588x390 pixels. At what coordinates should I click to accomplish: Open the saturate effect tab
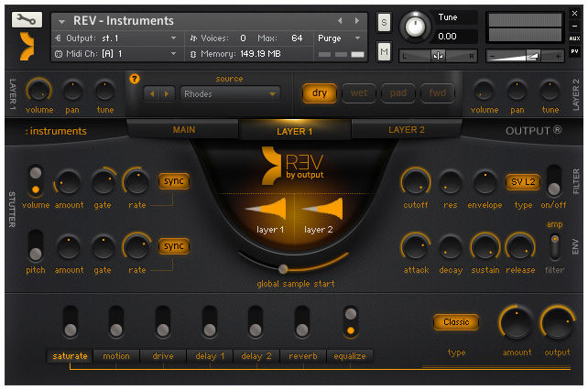click(x=70, y=356)
